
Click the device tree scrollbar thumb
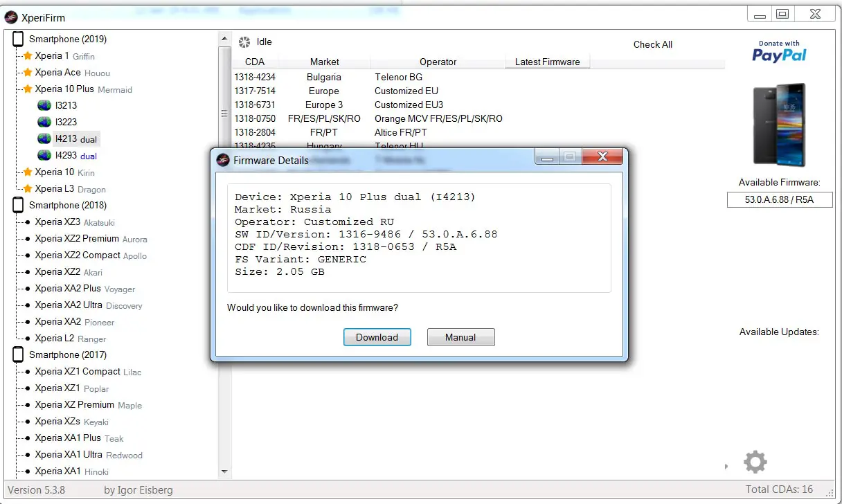click(x=224, y=114)
